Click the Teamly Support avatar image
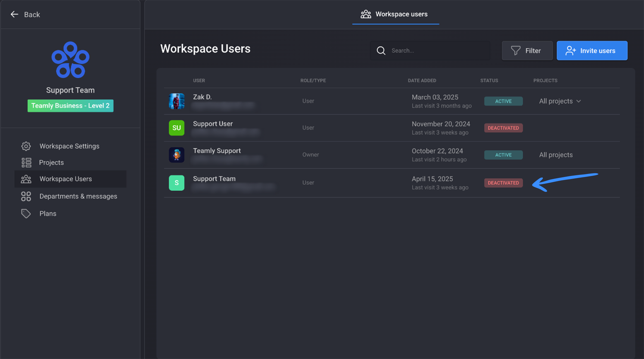Image resolution: width=644 pixels, height=359 pixels. tap(176, 155)
